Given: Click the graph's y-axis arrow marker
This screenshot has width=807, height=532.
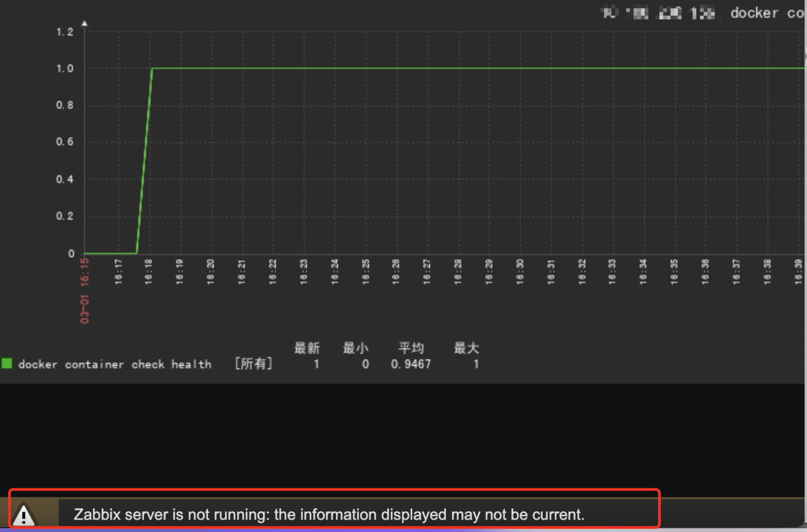Looking at the screenshot, I should [84, 22].
